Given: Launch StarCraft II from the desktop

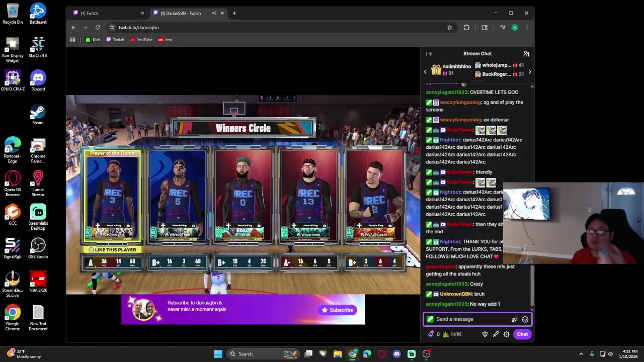Looking at the screenshot, I should click(38, 48).
